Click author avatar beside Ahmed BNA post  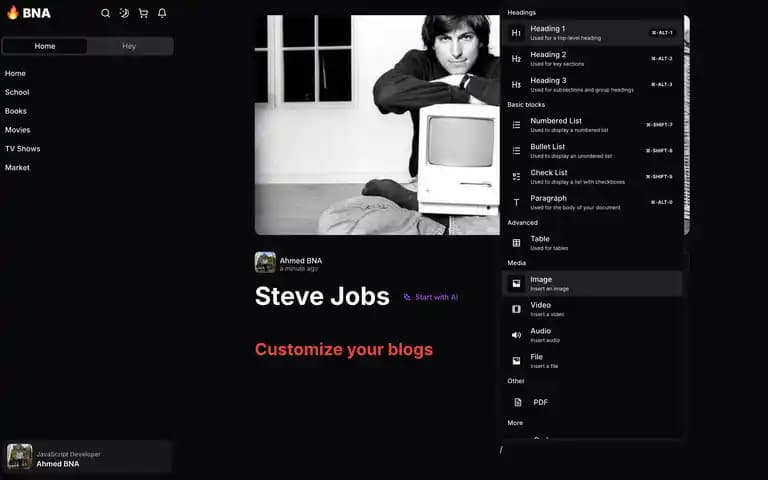[x=265, y=263]
